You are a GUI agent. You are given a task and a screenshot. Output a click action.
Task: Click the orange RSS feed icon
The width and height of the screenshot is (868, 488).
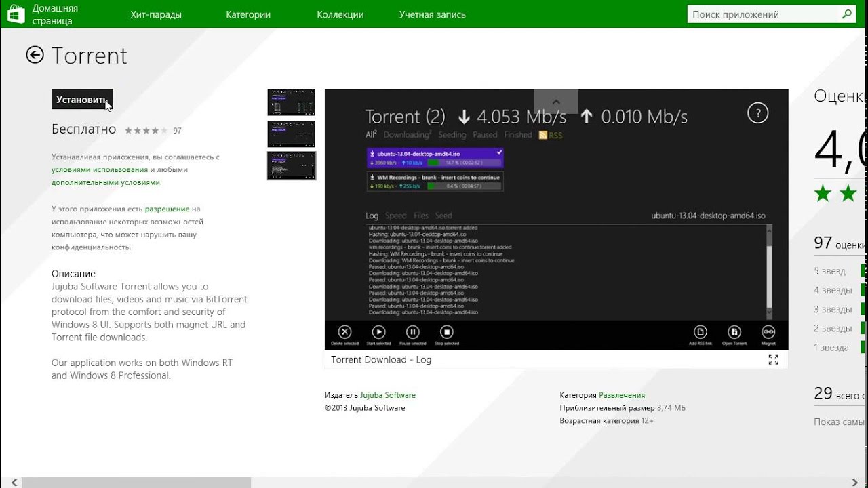point(542,135)
